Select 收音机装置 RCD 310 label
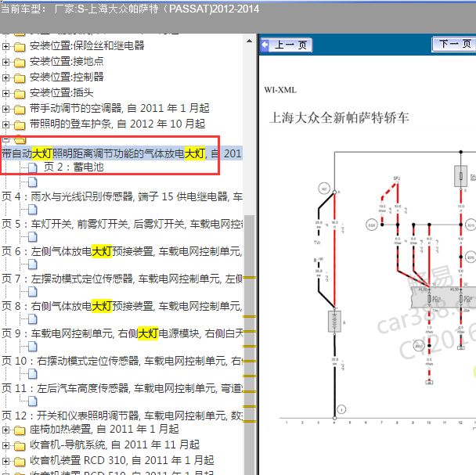This screenshot has width=476, height=475. pyautogui.click(x=121, y=461)
